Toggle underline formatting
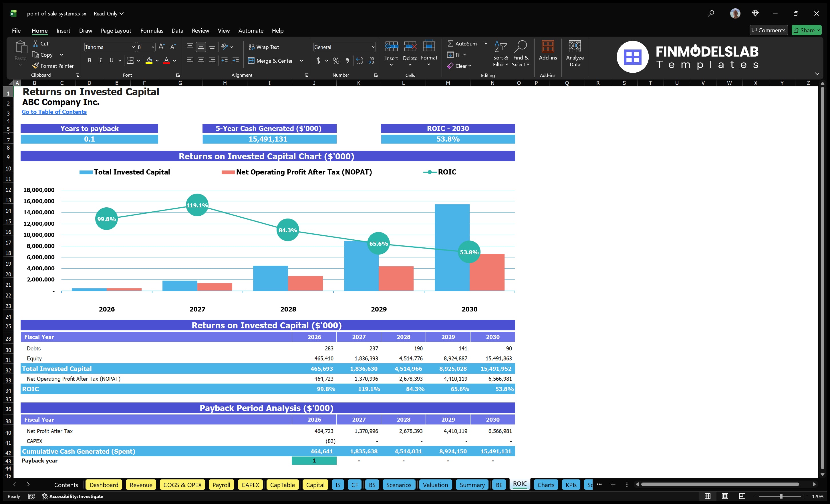The image size is (830, 504). click(x=111, y=60)
